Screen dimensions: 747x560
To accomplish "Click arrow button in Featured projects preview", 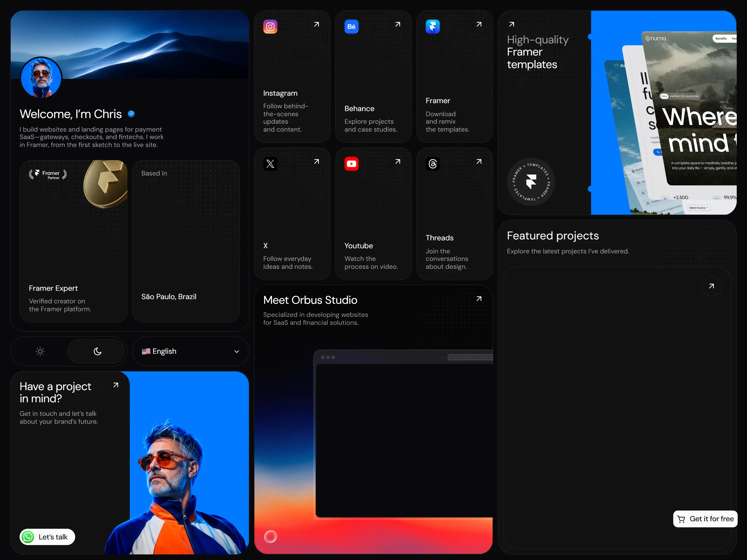I will tap(711, 286).
